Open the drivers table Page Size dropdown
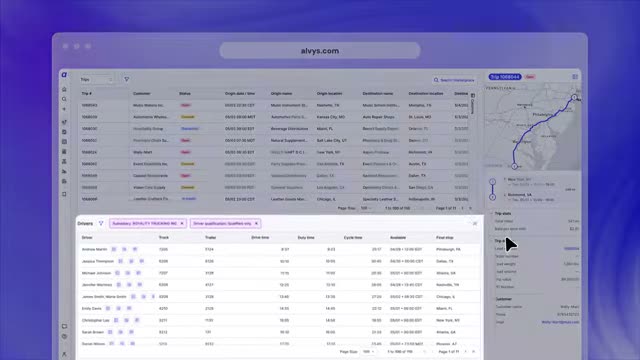640x360 pixels. click(x=369, y=351)
